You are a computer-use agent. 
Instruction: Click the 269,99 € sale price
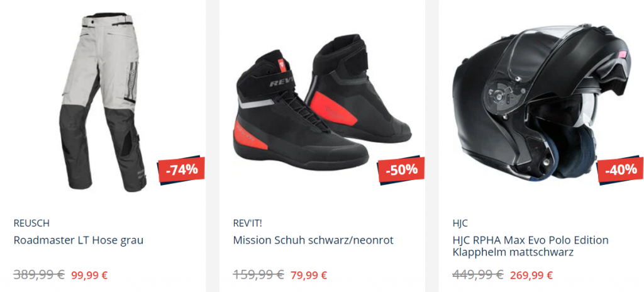[531, 275]
